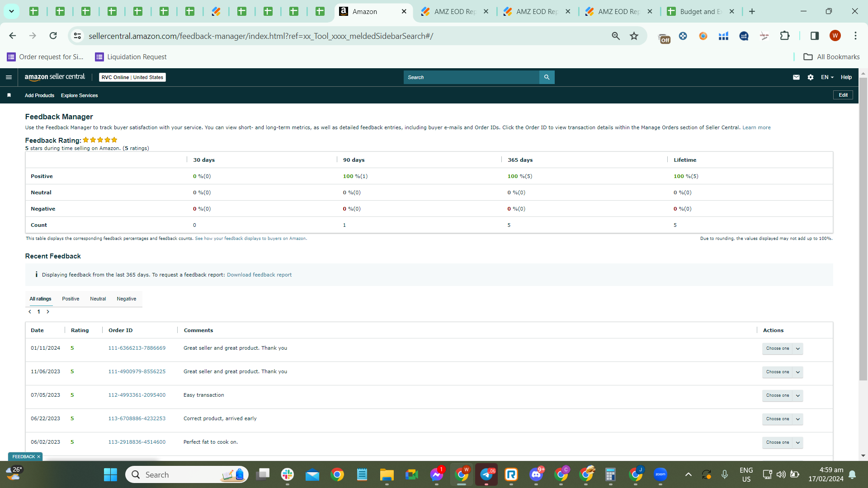
Task: Open notifications bell in system tray
Action: click(x=852, y=474)
